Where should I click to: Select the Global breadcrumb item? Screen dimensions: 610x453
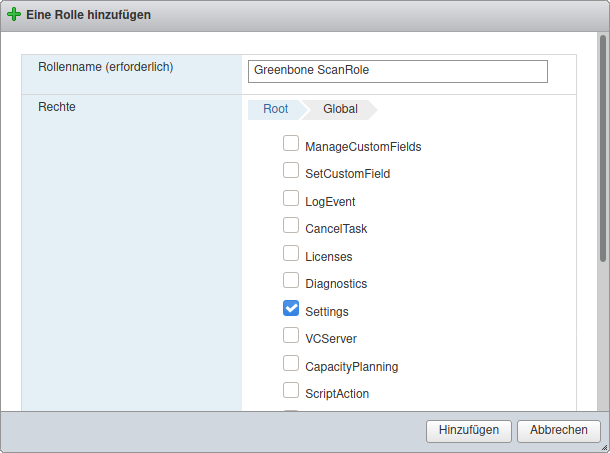(340, 109)
